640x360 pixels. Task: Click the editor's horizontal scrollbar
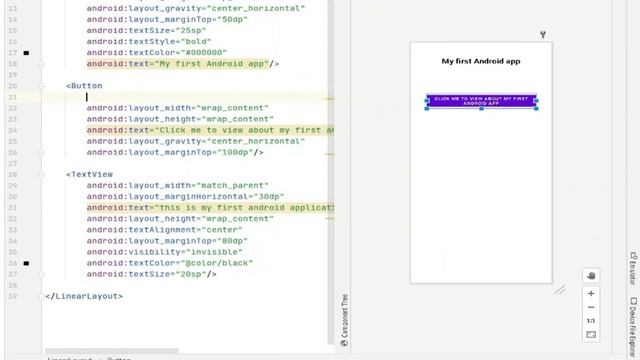pos(111,351)
